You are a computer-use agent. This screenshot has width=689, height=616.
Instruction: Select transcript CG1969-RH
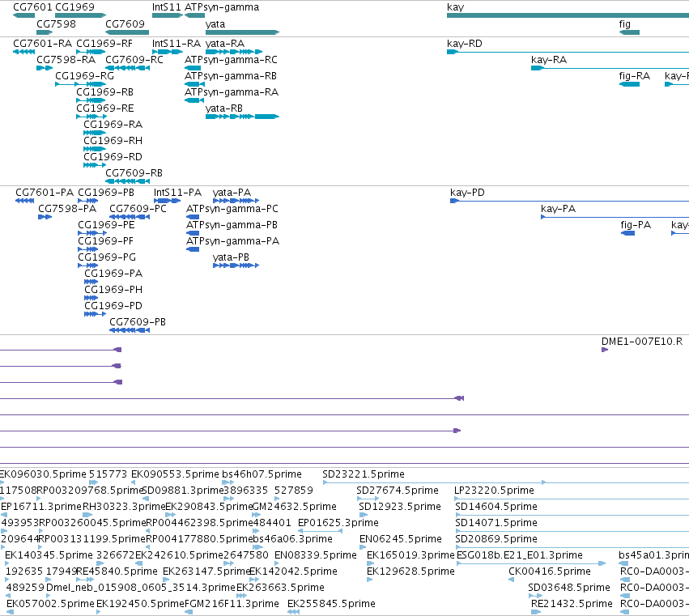pyautogui.click(x=113, y=141)
